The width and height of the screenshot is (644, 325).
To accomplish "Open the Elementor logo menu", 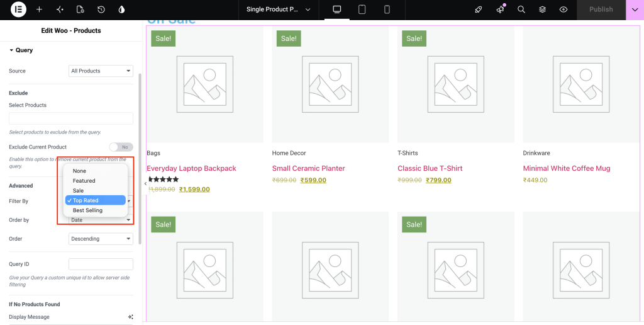I will (18, 9).
